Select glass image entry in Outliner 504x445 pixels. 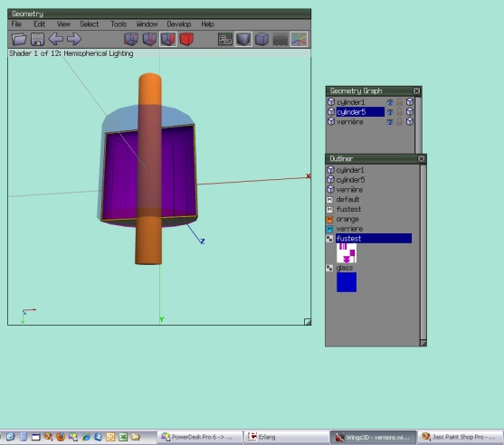pyautogui.click(x=344, y=268)
